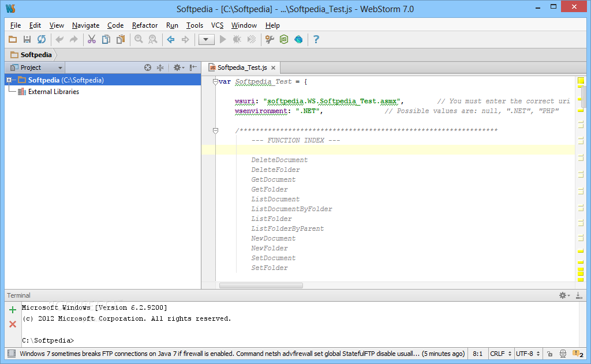Viewport: 591px width, 364px height.
Task: Open the Edit menu
Action: pos(35,25)
